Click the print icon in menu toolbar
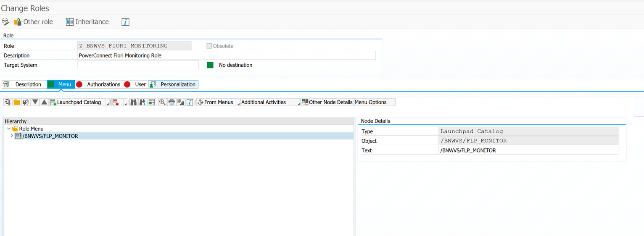This screenshot has height=236, width=644. click(x=172, y=102)
